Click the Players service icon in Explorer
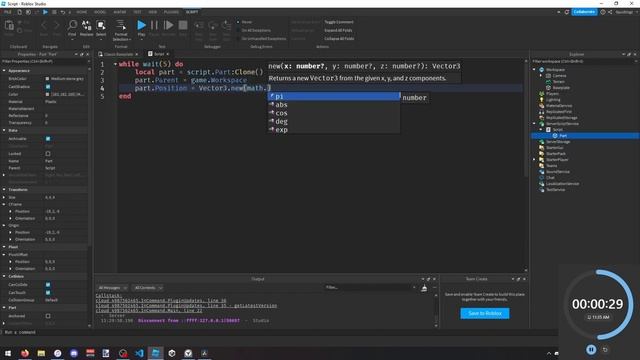This screenshot has width=640, height=360. point(542,93)
